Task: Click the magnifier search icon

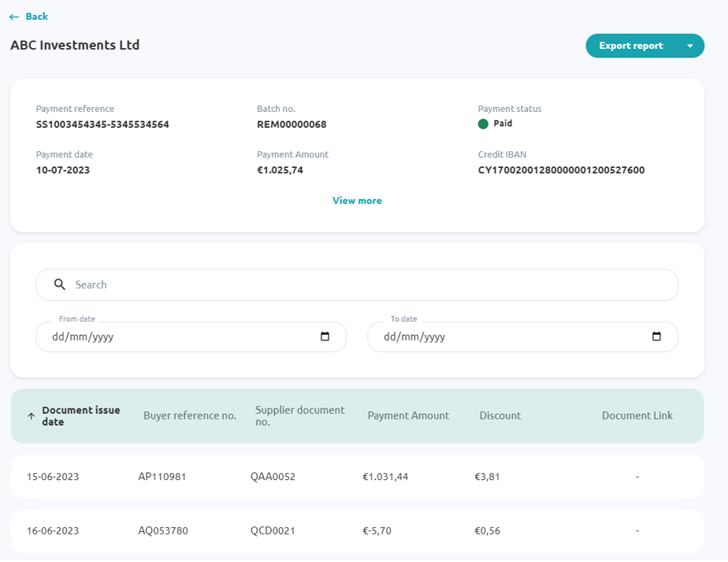Action: click(59, 285)
